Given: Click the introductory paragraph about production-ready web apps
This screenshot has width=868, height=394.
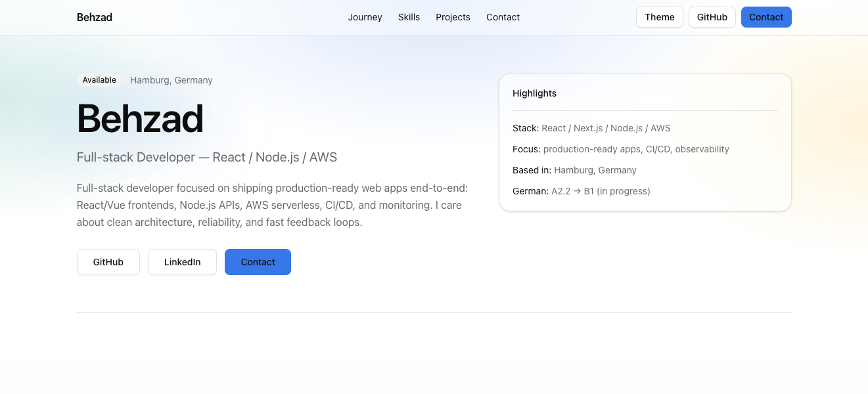Looking at the screenshot, I should (x=272, y=205).
